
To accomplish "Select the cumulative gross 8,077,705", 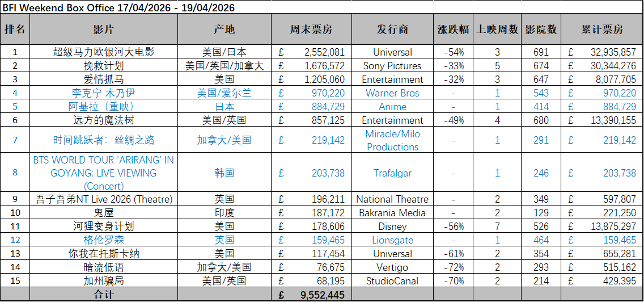I will pyautogui.click(x=602, y=79).
